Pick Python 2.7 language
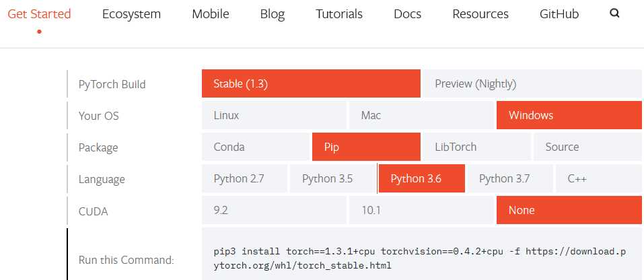 pos(244,178)
